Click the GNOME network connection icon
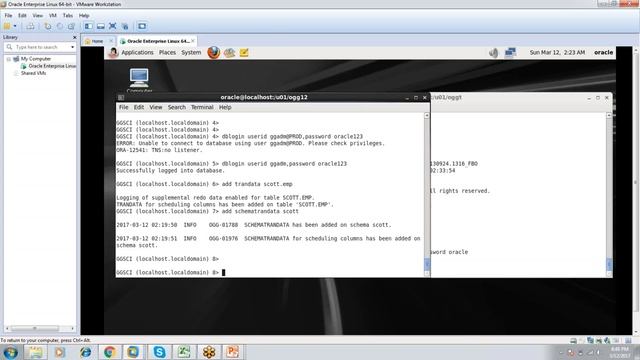Viewport: 640px width, 360px height. tap(510, 53)
